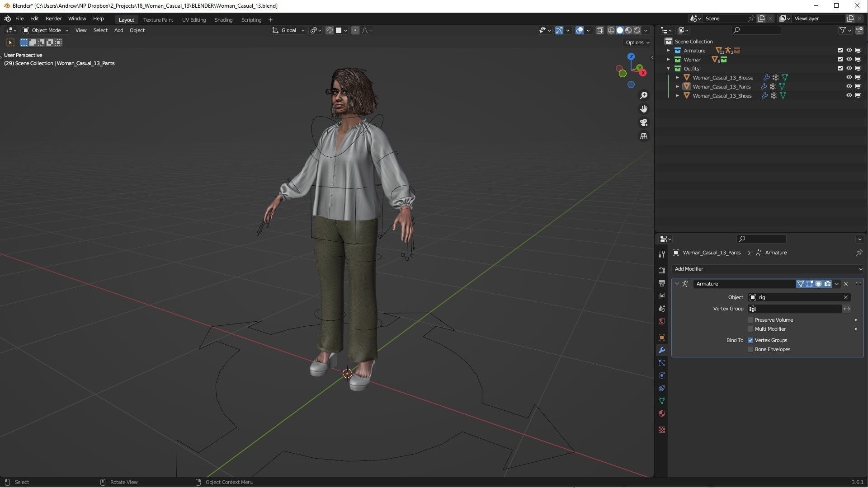Switch to orthographic view grid icon
The image size is (868, 488).
(x=643, y=136)
